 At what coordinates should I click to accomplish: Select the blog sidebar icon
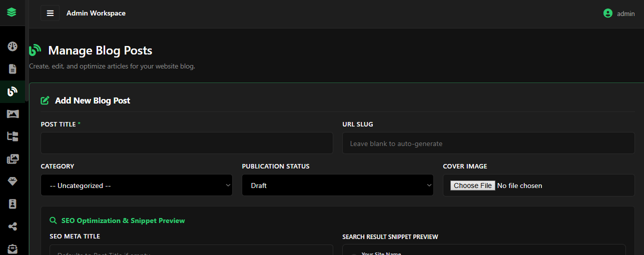[13, 91]
